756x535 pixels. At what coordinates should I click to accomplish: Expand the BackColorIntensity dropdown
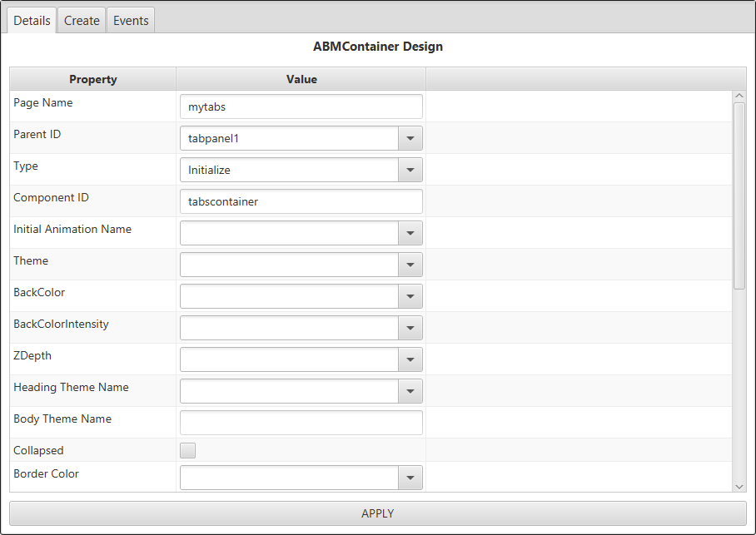[410, 328]
